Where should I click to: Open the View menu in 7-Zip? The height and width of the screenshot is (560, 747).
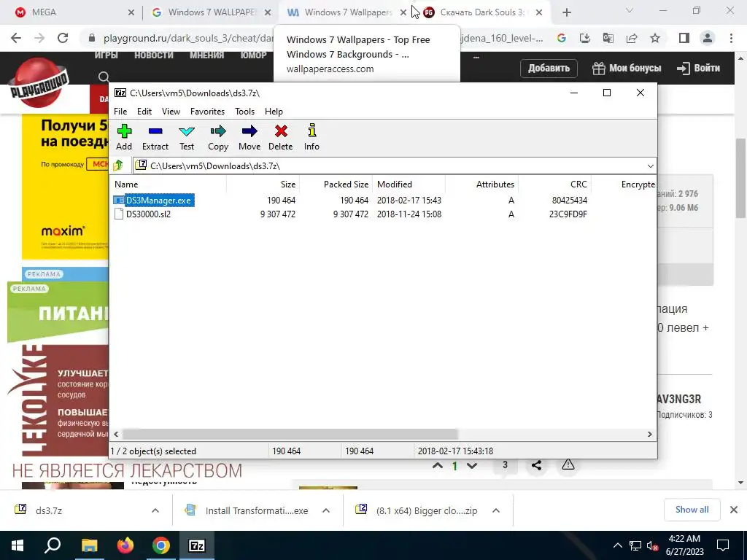click(x=171, y=112)
